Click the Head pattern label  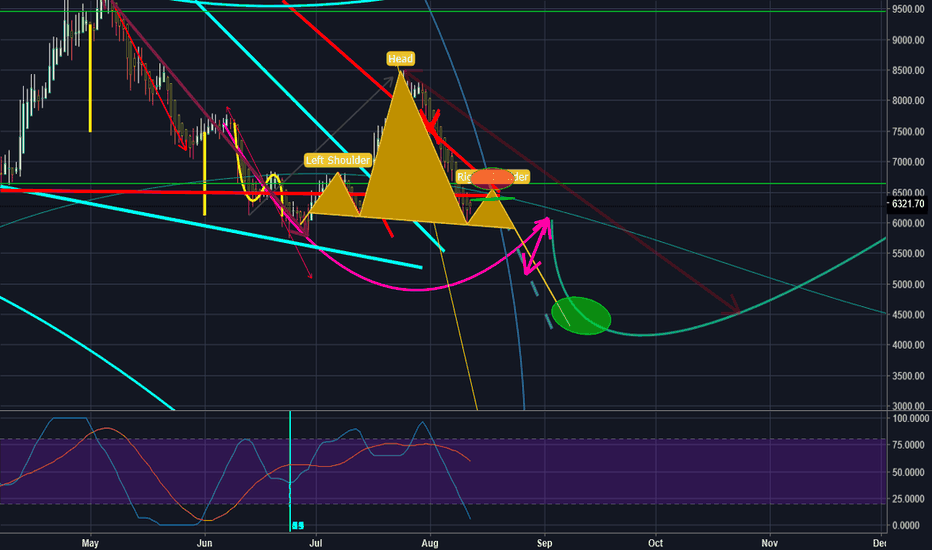click(400, 58)
